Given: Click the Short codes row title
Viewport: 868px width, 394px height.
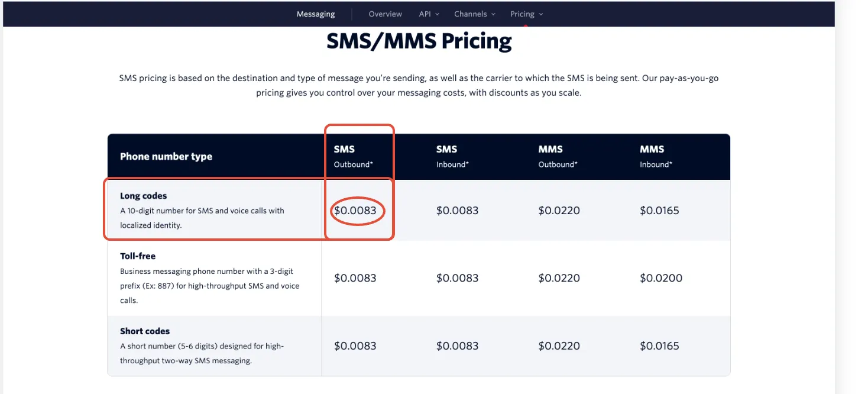Looking at the screenshot, I should click(145, 331).
